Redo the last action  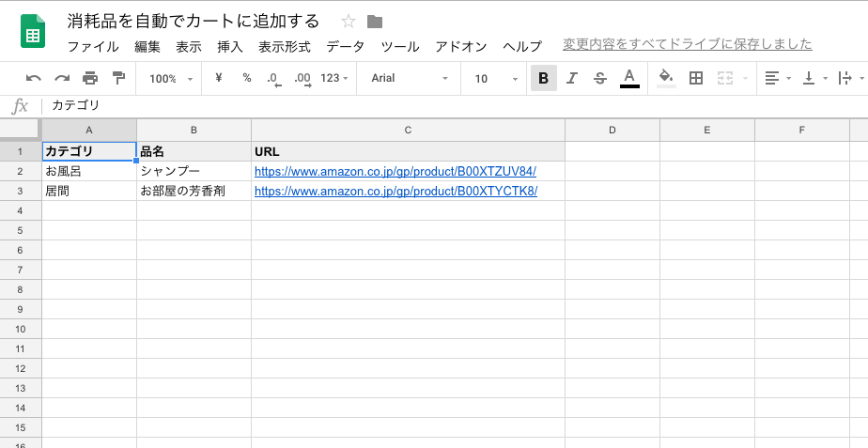[x=62, y=79]
